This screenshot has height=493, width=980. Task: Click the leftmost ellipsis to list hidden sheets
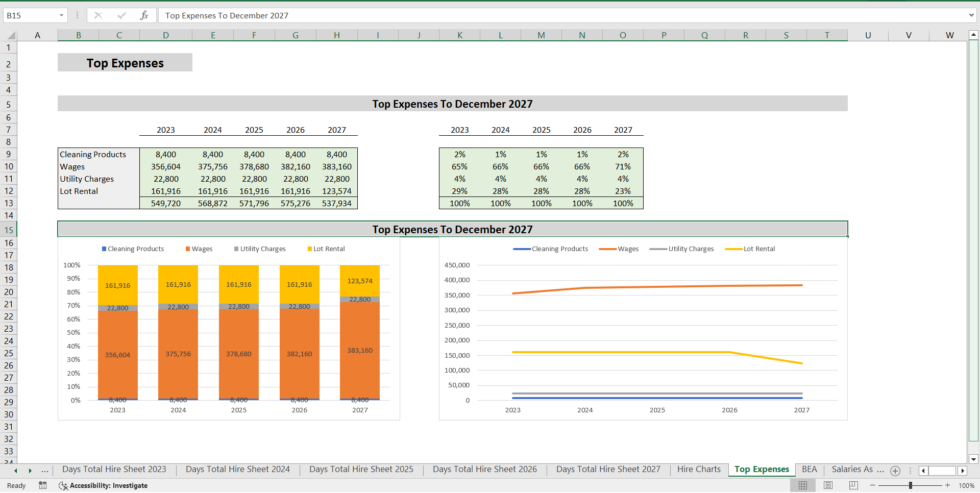pos(45,471)
